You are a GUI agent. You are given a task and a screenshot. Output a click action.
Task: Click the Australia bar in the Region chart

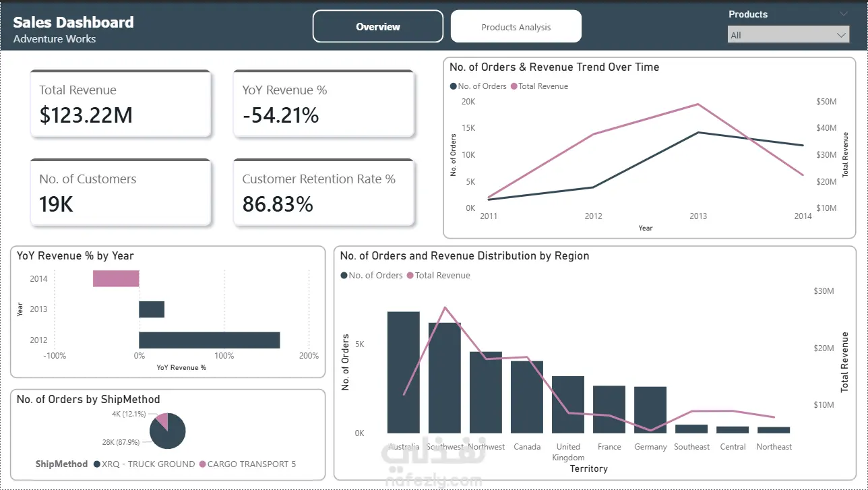(x=403, y=372)
